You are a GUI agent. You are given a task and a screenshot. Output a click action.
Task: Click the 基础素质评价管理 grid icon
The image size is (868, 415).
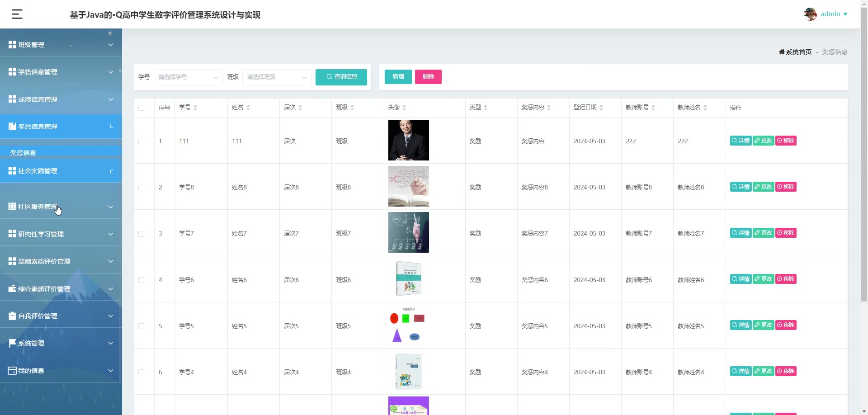tap(12, 261)
